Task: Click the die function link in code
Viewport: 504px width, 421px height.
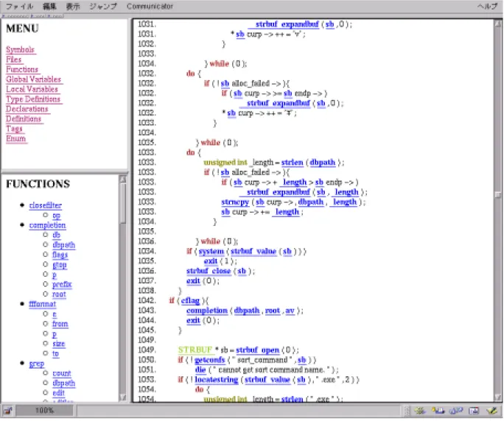Action: pyautogui.click(x=200, y=370)
